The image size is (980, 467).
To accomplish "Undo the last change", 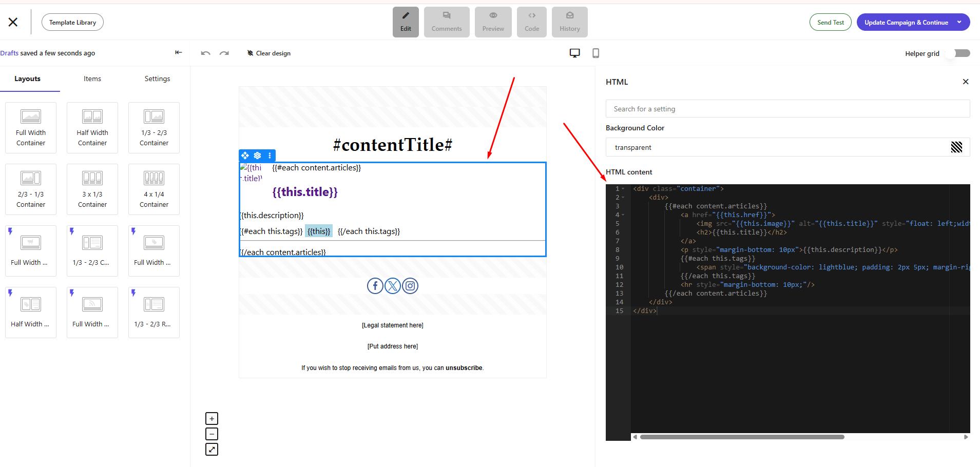I will [205, 53].
